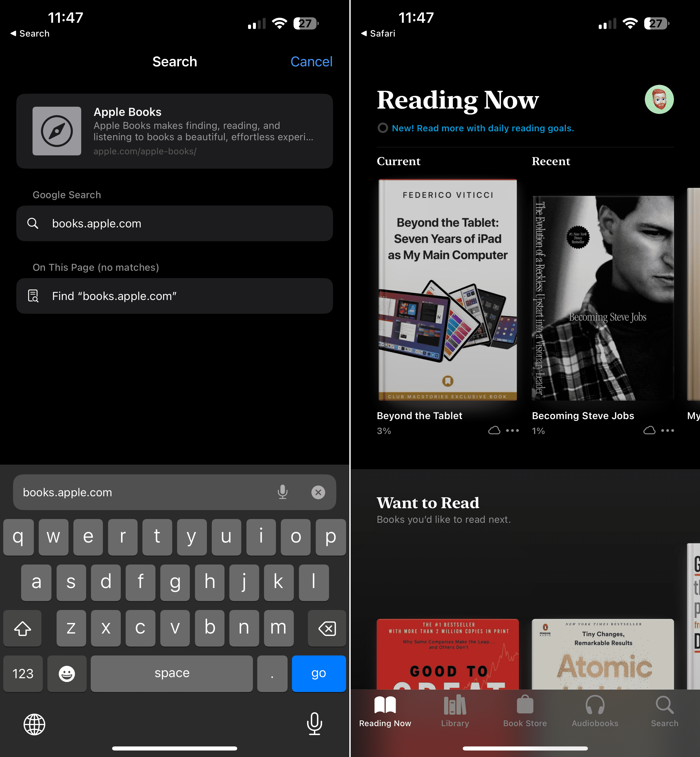
Task: Tap the apple.com/apple-books/ URL text
Action: click(x=145, y=151)
